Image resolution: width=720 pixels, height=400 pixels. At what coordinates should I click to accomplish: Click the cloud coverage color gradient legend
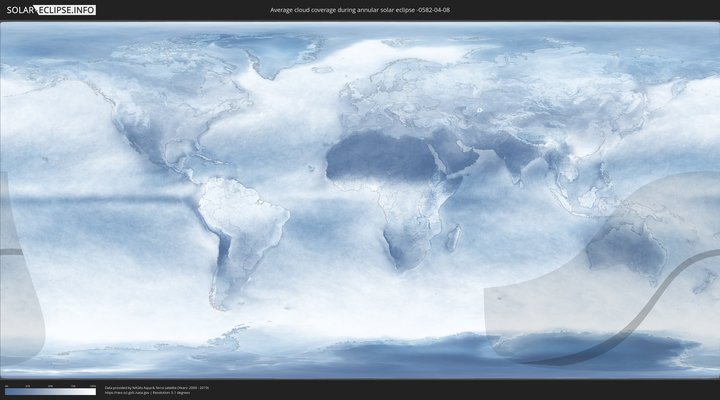[50, 392]
